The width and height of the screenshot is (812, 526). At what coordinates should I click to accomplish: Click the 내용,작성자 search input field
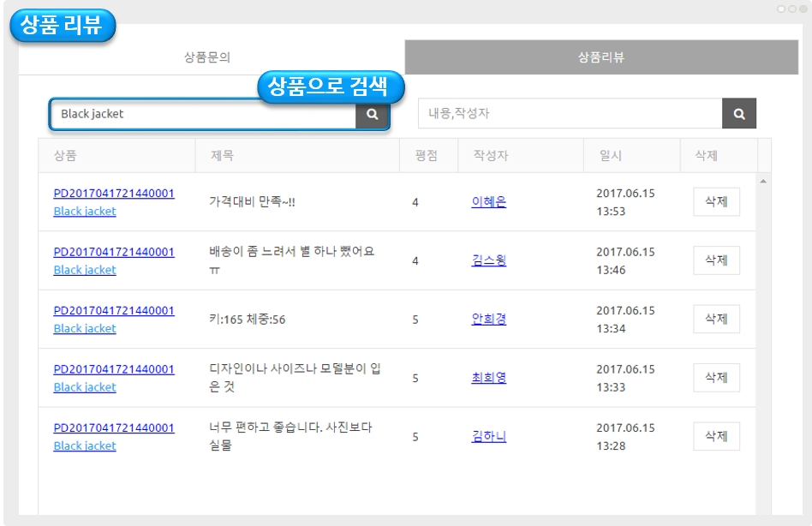(570, 114)
